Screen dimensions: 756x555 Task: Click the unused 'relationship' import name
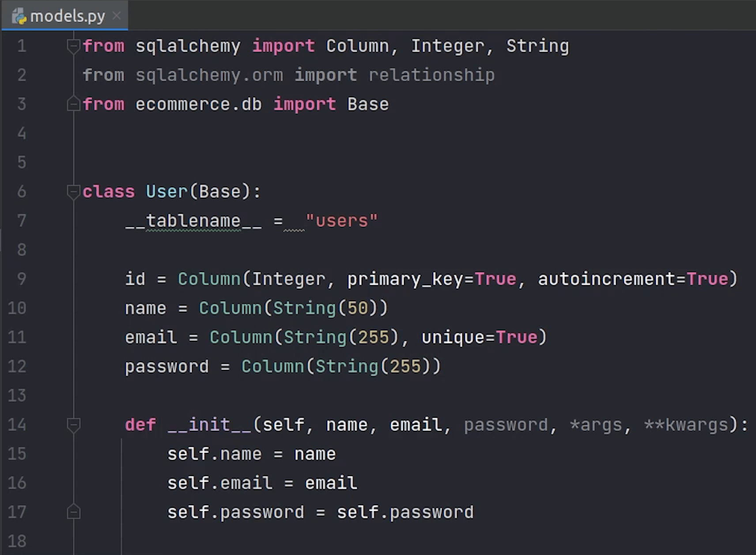tap(431, 75)
